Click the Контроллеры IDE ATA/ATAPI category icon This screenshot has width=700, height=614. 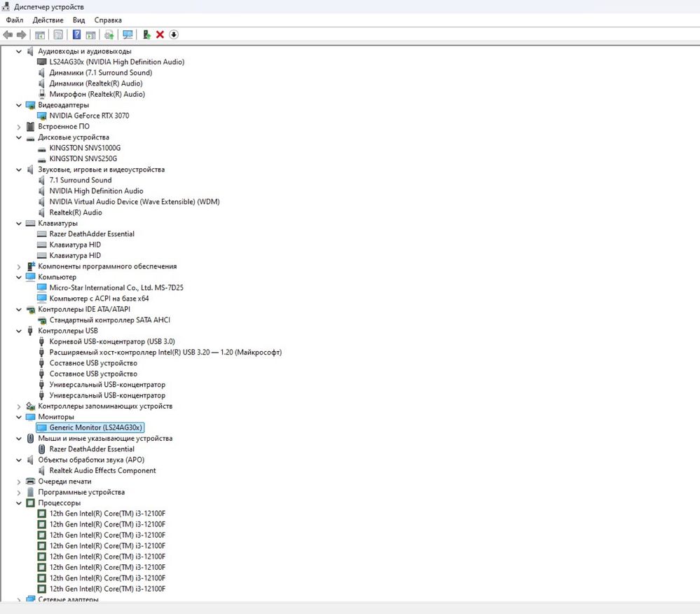pyautogui.click(x=30, y=310)
